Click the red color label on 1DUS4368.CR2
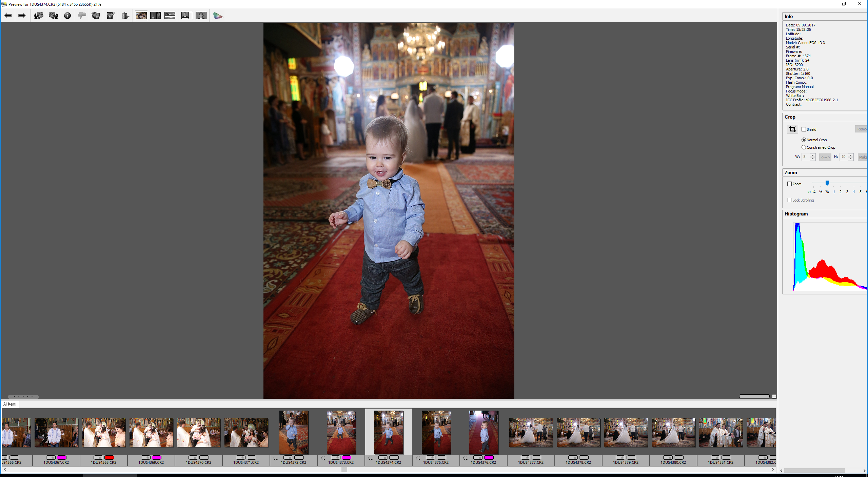Viewport: 868px width, 477px height. 109,457
